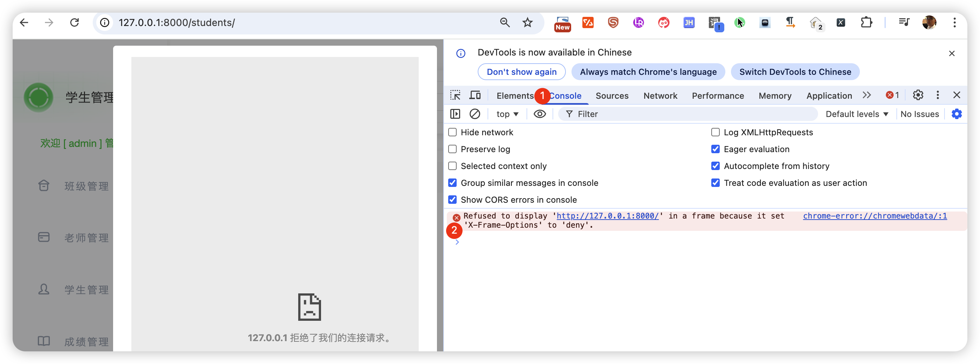The image size is (980, 364).
Task: Toggle the device toolbar icon
Action: 475,95
